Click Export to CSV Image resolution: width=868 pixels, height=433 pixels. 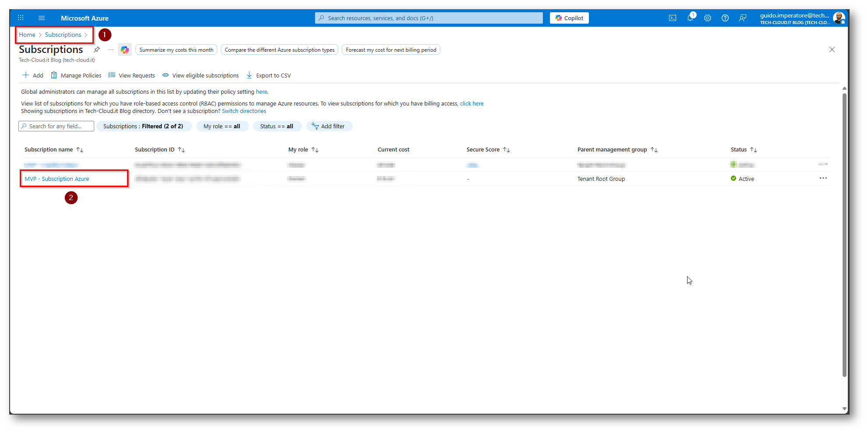[269, 75]
